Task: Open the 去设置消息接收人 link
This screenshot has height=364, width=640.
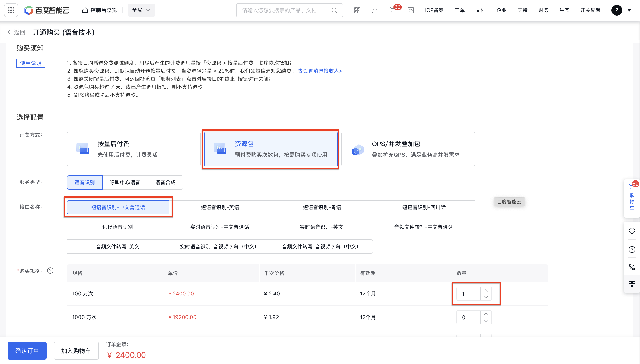Action: (320, 71)
